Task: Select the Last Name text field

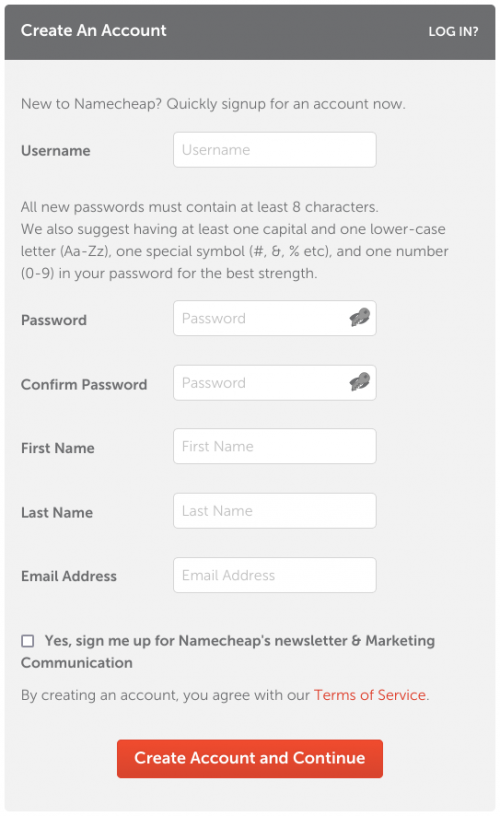Action: (x=275, y=511)
